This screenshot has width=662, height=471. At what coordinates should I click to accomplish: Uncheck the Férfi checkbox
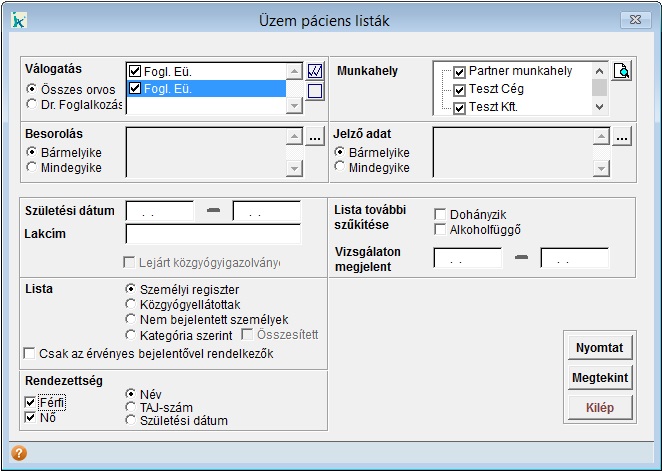click(31, 402)
